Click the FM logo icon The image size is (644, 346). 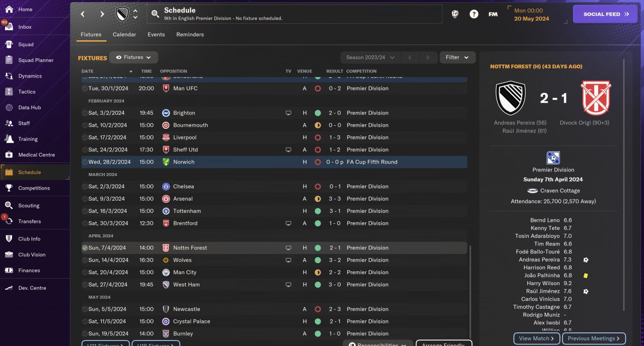tap(493, 14)
